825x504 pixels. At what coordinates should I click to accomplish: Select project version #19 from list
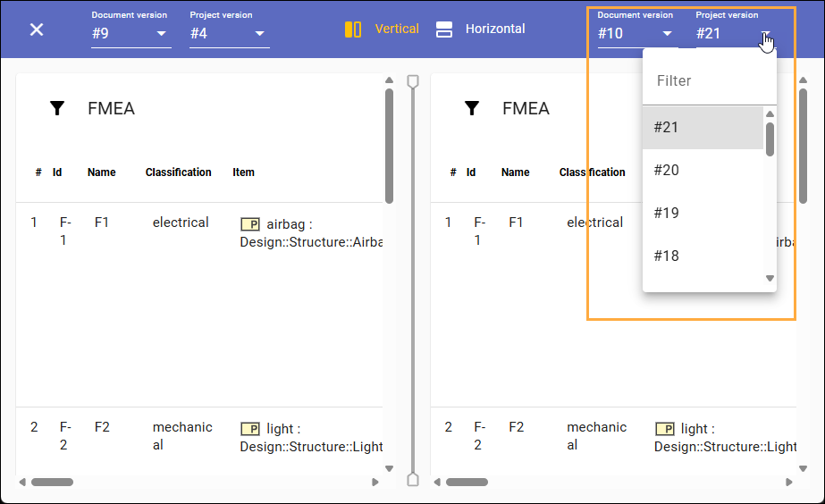667,213
